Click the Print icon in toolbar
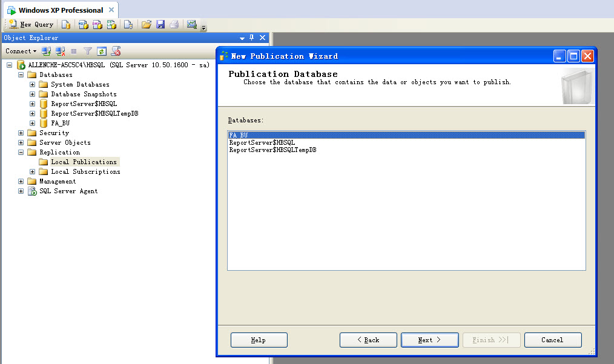This screenshot has width=614, height=364. (174, 24)
